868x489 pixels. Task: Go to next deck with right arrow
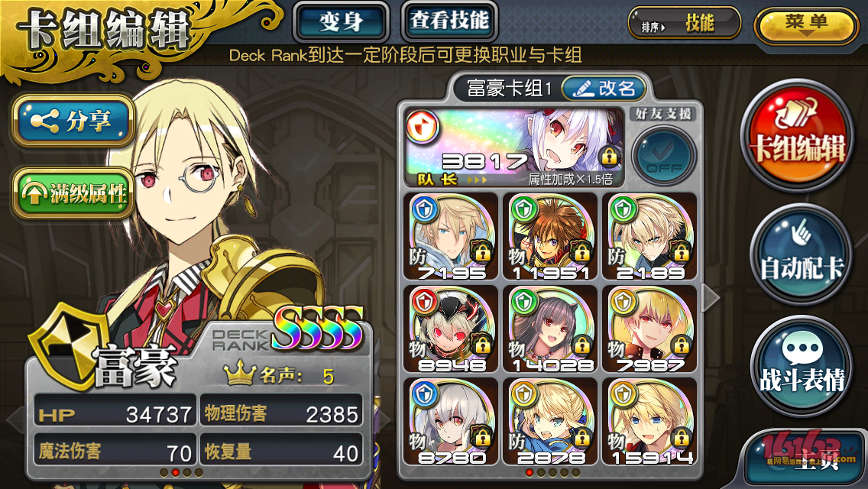click(711, 298)
